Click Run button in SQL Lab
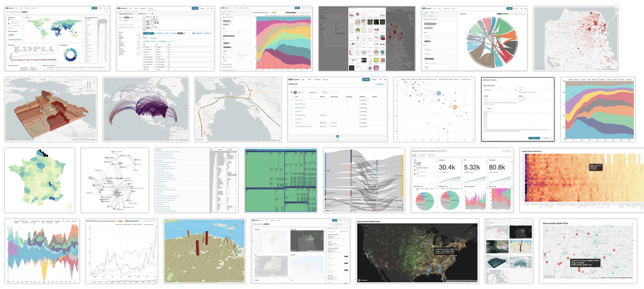 (x=149, y=33)
